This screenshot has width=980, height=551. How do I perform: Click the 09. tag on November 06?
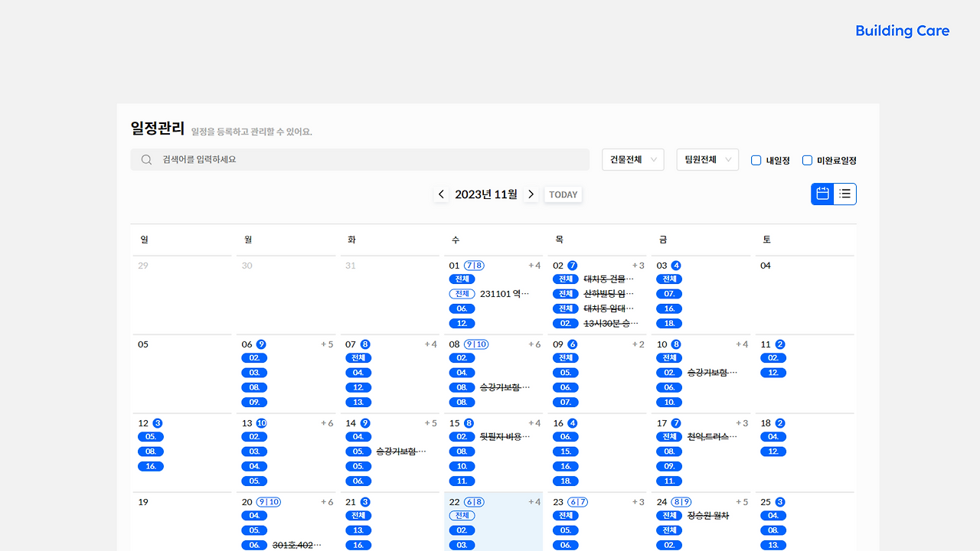254,402
